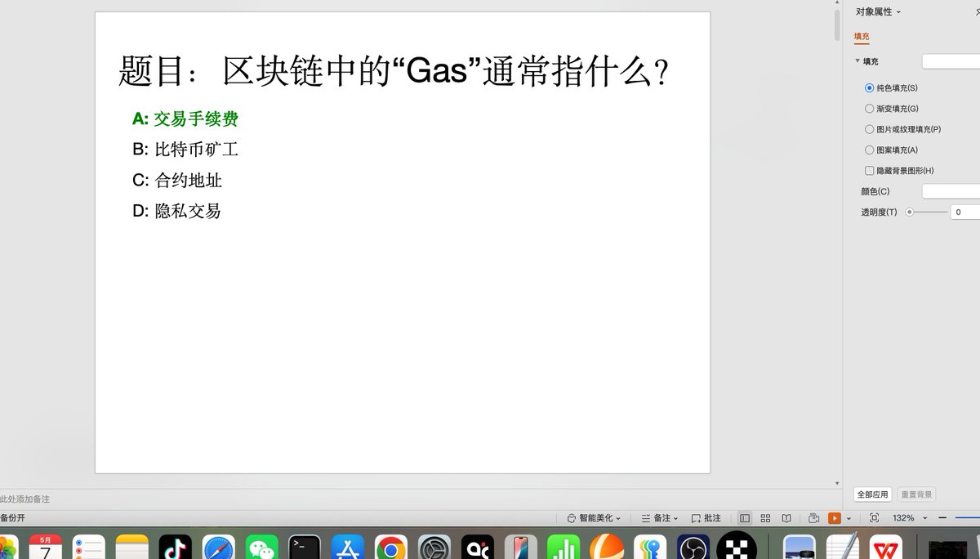Image resolution: width=980 pixels, height=559 pixels.
Task: Click the vertical scrollbar down arrow
Action: 836,484
